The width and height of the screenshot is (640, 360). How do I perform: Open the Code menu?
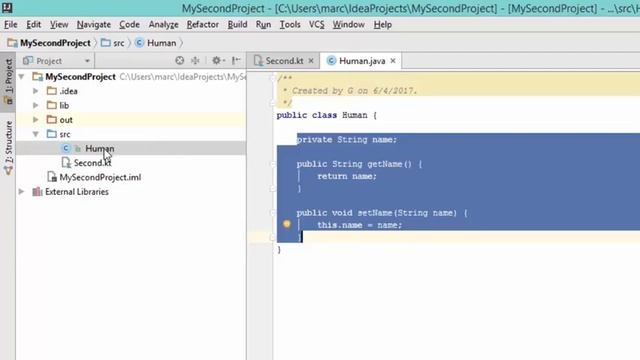coord(129,24)
